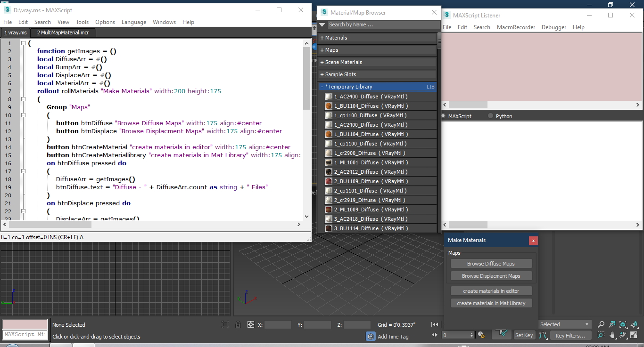Open the MacroRecorder menu in Listener
Viewport: 644px width, 347px height.
(x=516, y=27)
